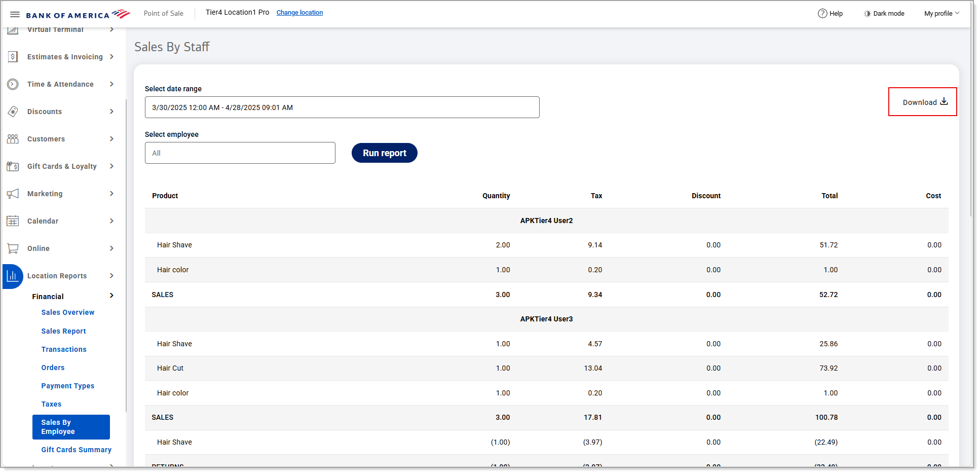
Task: Open the My profile dropdown
Action: [x=941, y=14]
